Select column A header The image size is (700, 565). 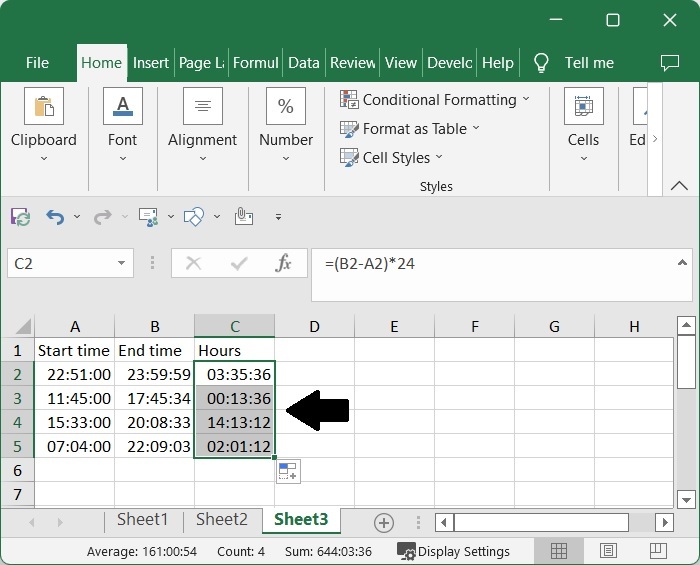(75, 326)
